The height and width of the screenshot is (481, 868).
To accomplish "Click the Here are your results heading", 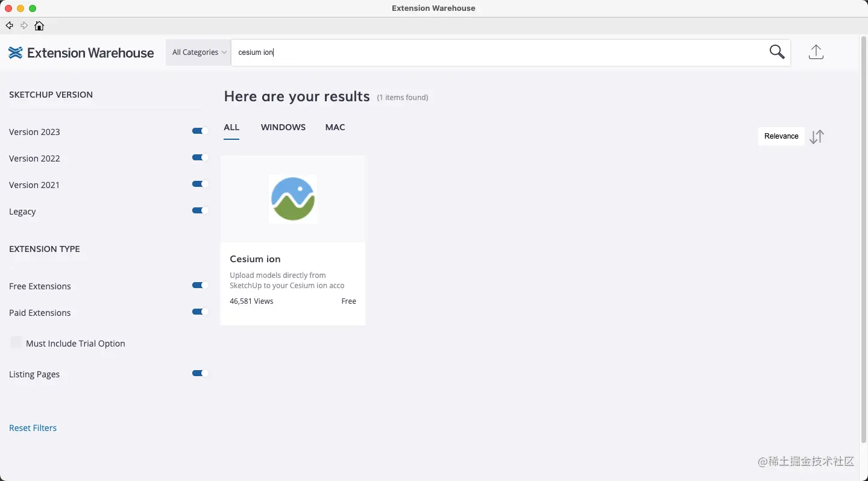I will (x=297, y=96).
